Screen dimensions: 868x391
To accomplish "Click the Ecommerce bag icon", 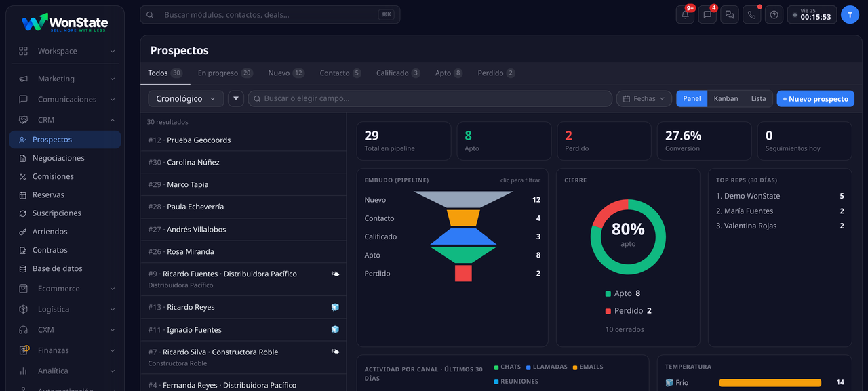I will point(23,289).
